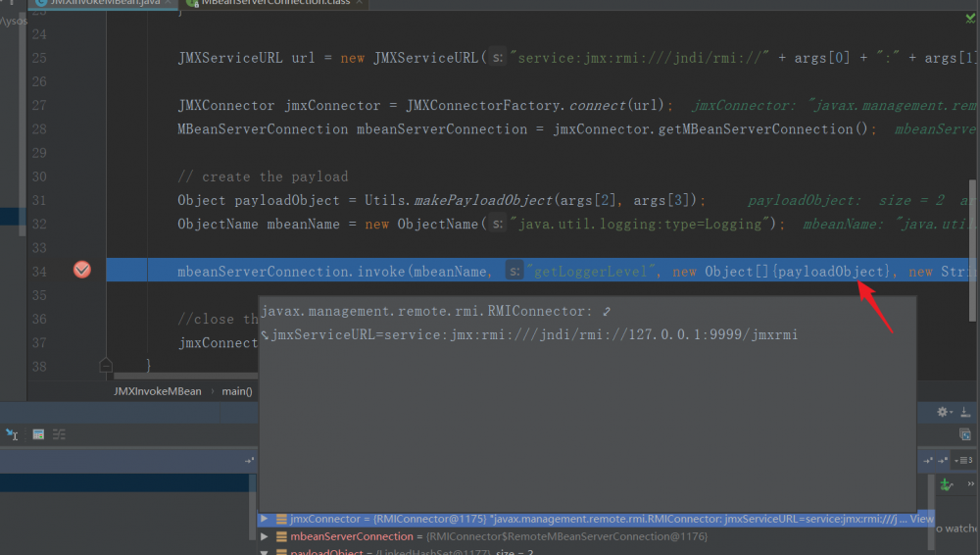The width and height of the screenshot is (980, 555).
Task: Click the second pin arrow icon above watches
Action: (943, 461)
